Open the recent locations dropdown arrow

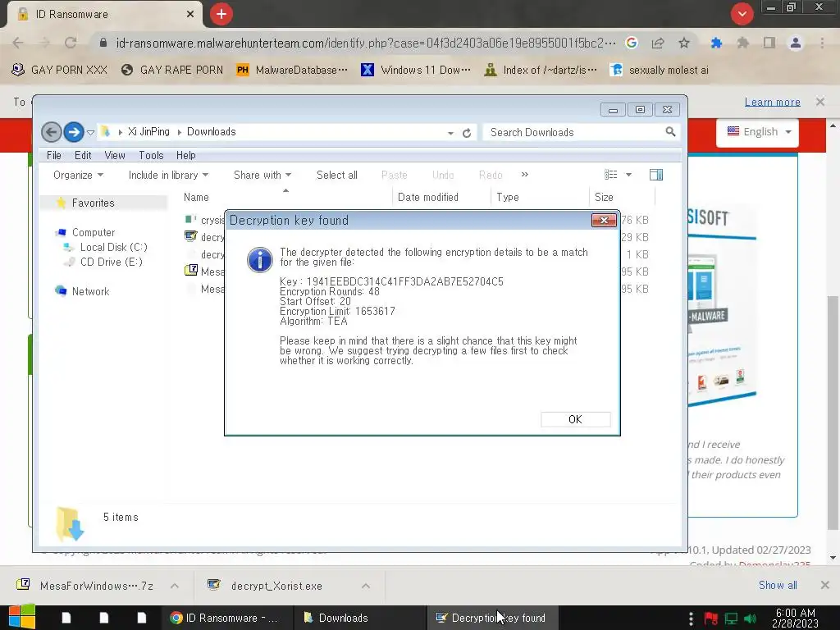(x=91, y=132)
